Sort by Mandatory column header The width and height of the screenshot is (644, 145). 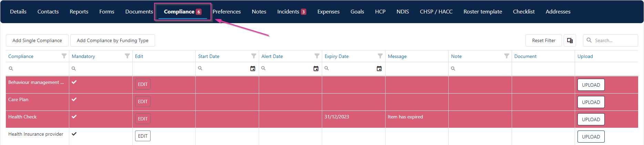[x=83, y=56]
